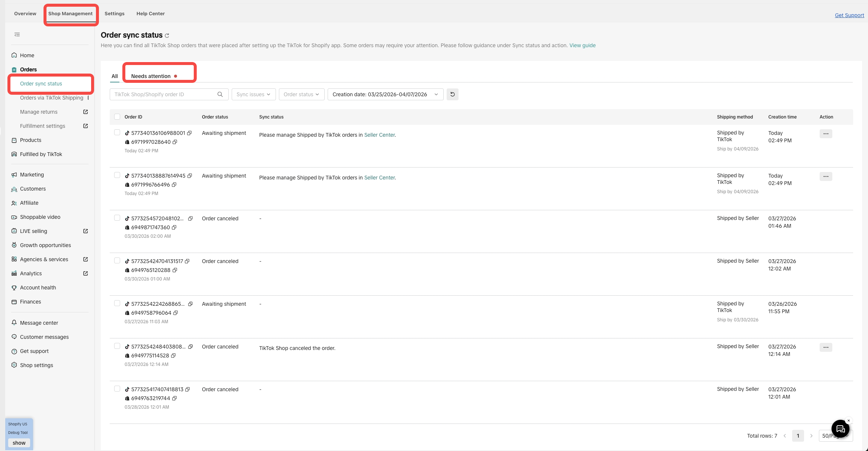868x451 pixels.
Task: Select checkbox for order 577325417407418813
Action: tap(117, 389)
